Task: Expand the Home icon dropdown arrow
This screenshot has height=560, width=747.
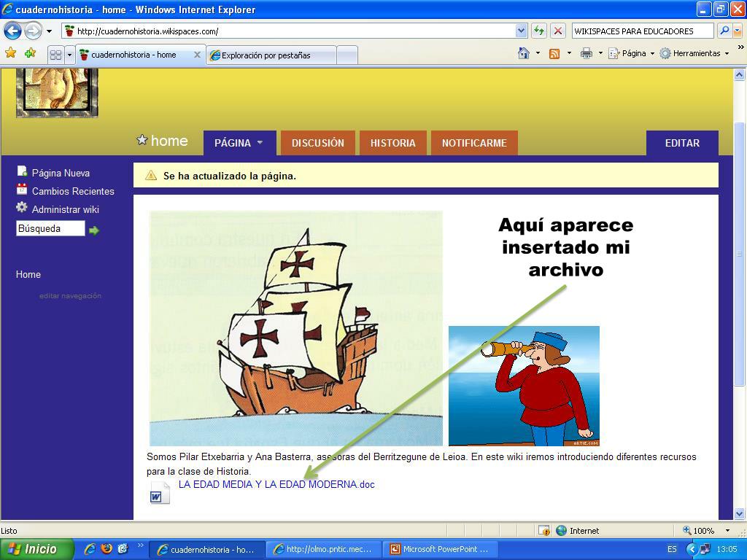Action: tap(538, 52)
